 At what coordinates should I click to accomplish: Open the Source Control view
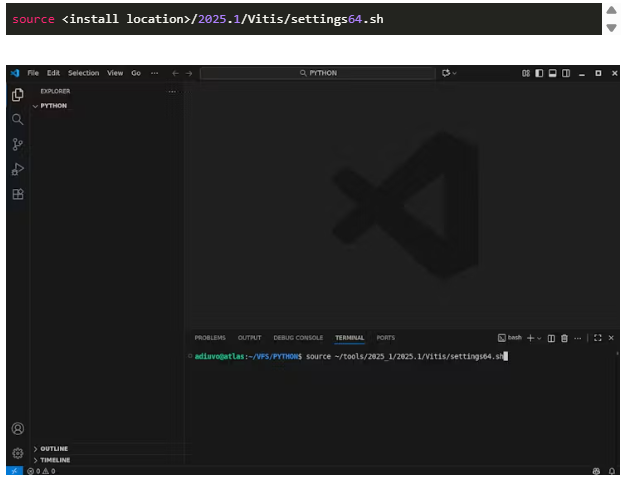click(x=17, y=144)
